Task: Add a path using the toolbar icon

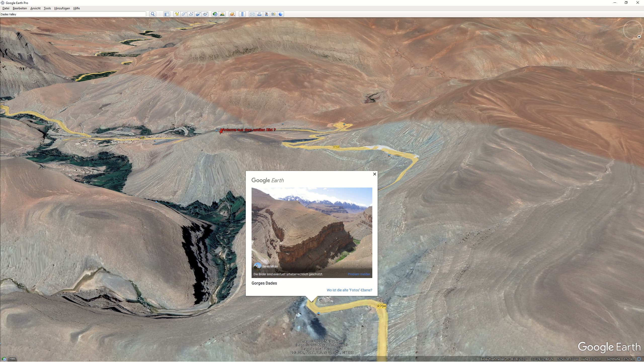Action: click(191, 14)
